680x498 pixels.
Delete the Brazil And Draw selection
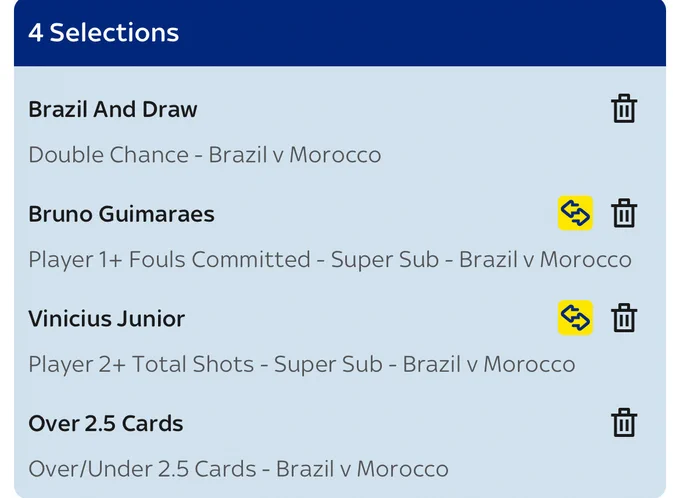(x=624, y=109)
